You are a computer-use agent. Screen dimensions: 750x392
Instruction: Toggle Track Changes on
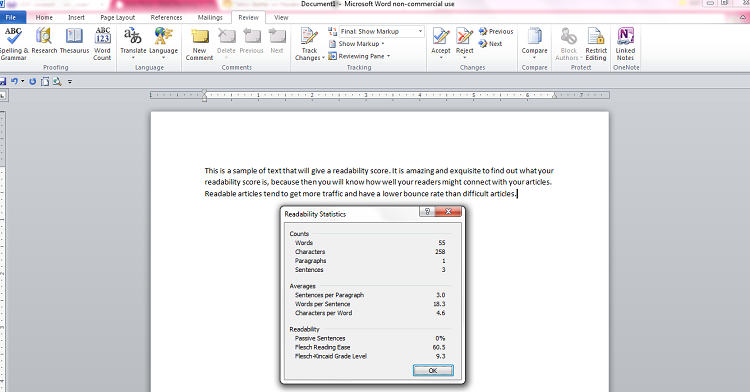pos(309,44)
